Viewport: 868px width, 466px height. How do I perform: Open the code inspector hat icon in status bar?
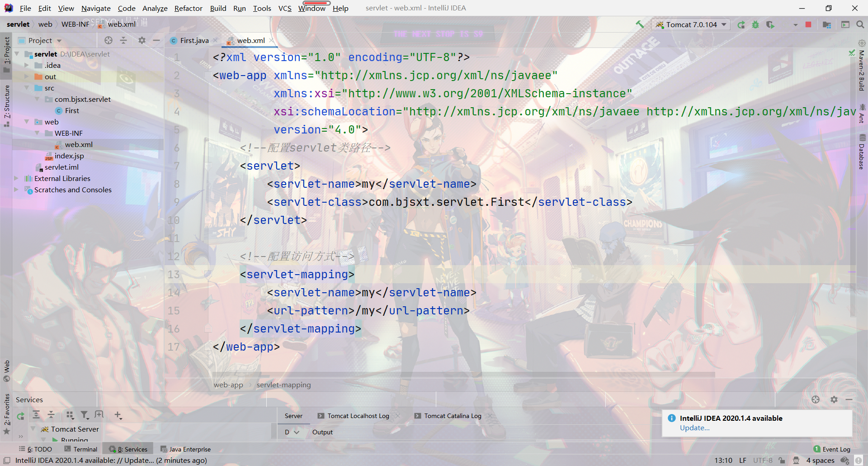[796, 461]
